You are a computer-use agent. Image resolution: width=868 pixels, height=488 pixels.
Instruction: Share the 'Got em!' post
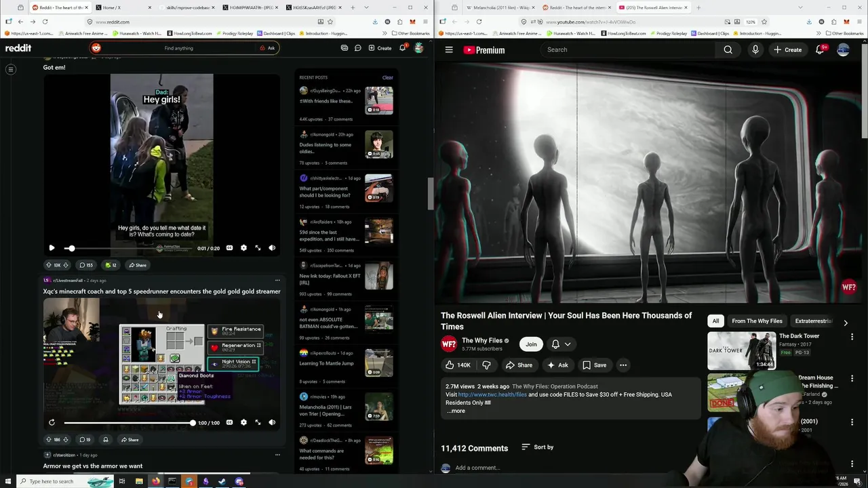(x=138, y=265)
